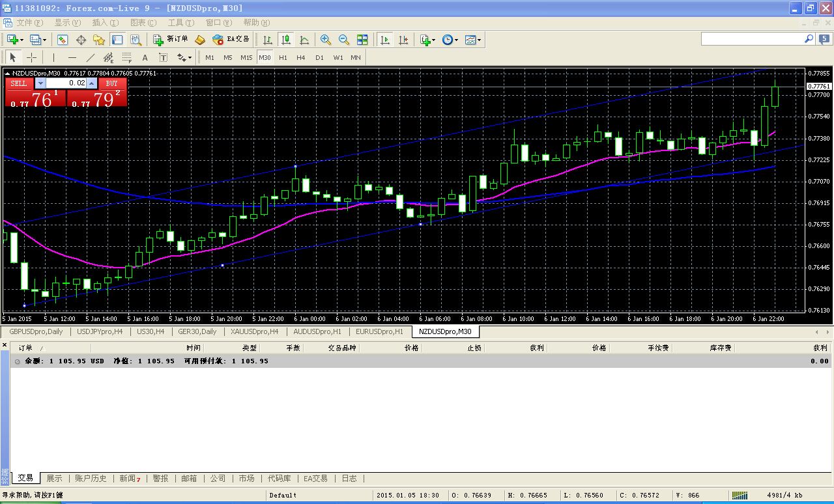Click the 时间 column header

(194, 348)
